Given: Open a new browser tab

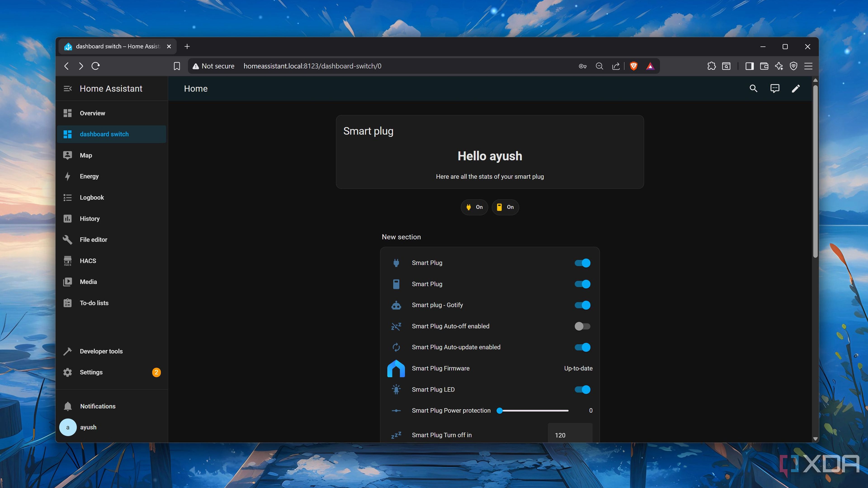Looking at the screenshot, I should click(x=187, y=47).
